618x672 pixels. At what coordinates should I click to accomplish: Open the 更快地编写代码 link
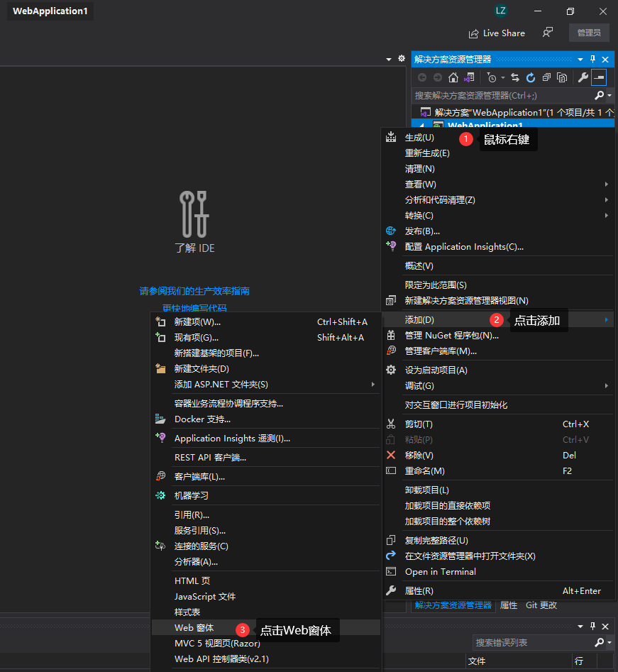[194, 308]
